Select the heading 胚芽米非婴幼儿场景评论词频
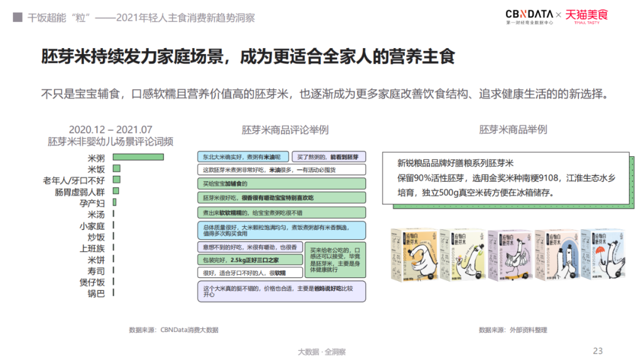 pyautogui.click(x=111, y=141)
